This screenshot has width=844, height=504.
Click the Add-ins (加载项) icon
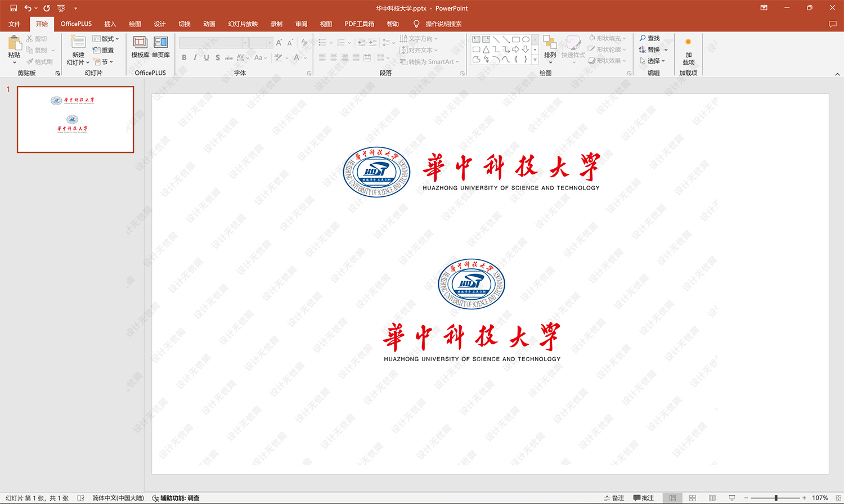click(x=688, y=42)
